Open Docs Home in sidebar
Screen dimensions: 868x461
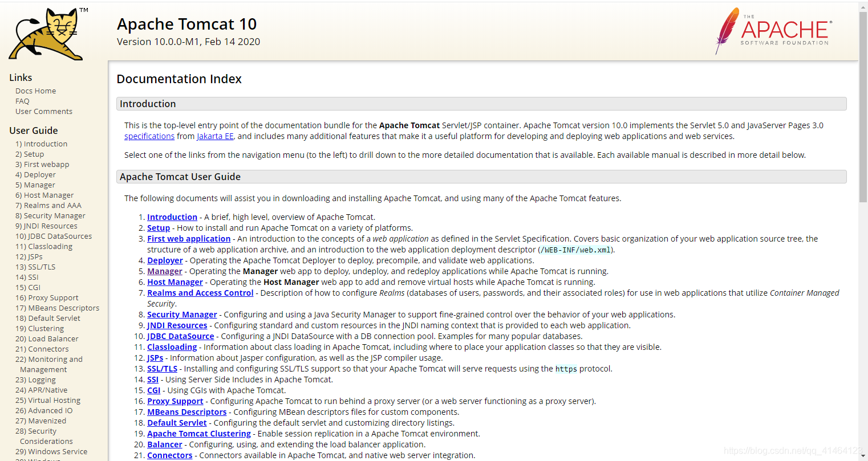[x=35, y=91]
